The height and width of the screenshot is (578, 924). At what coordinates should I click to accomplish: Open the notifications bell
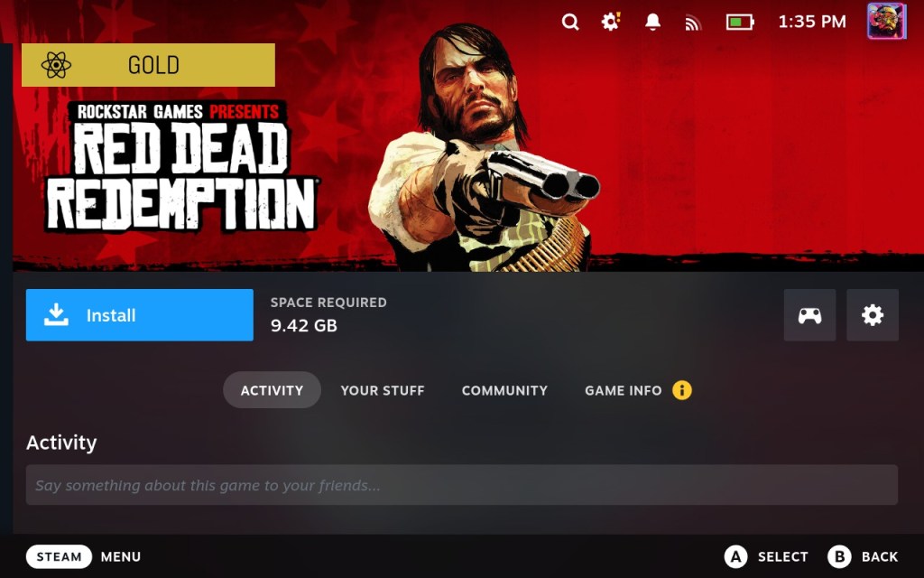pos(652,22)
